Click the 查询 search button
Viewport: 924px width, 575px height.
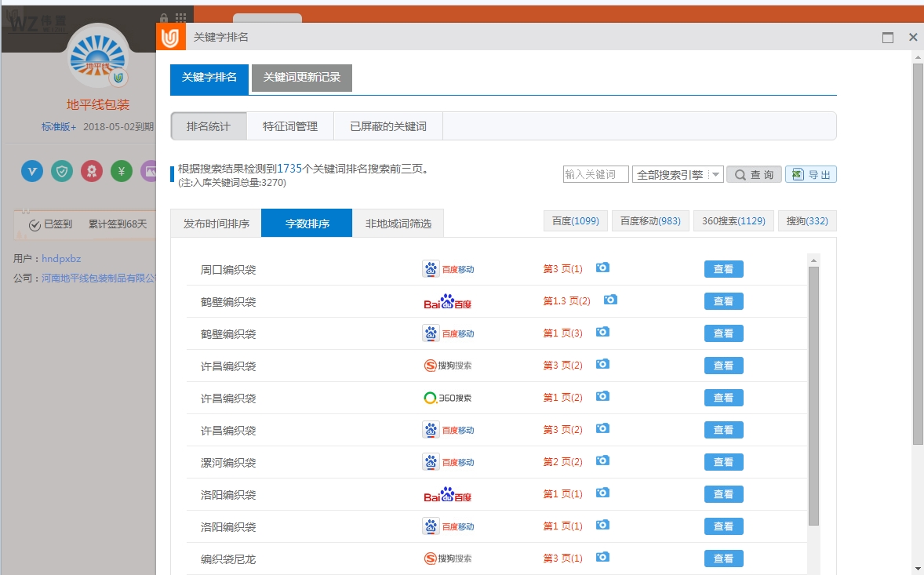click(x=753, y=174)
